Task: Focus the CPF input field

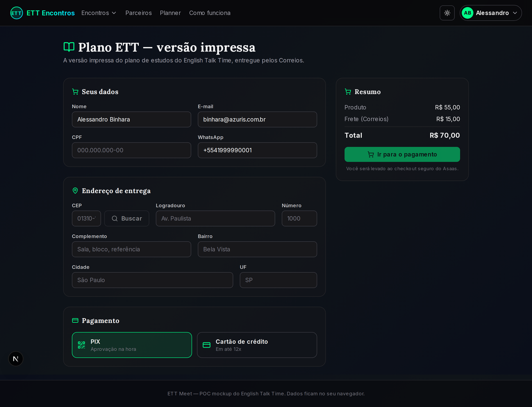Action: click(132, 150)
